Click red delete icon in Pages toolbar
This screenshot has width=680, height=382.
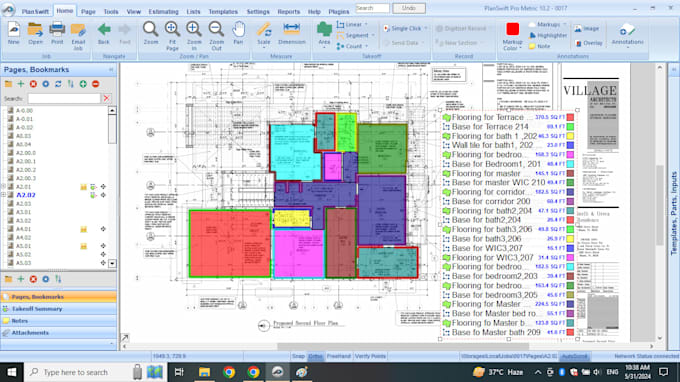(33, 84)
